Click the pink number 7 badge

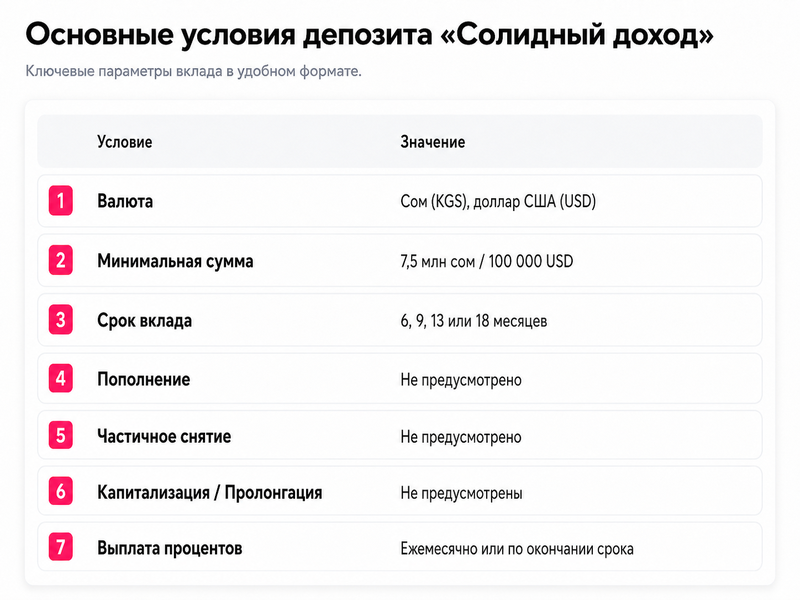(61, 547)
